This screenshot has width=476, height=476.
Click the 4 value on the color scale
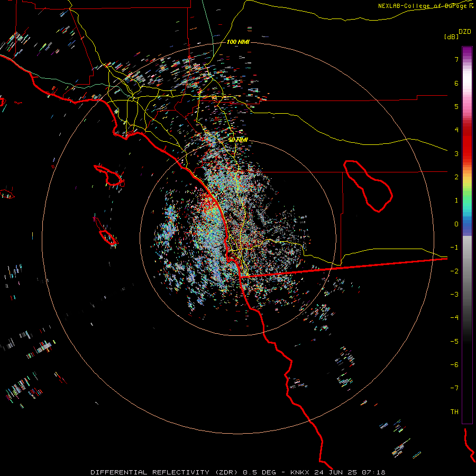456,130
